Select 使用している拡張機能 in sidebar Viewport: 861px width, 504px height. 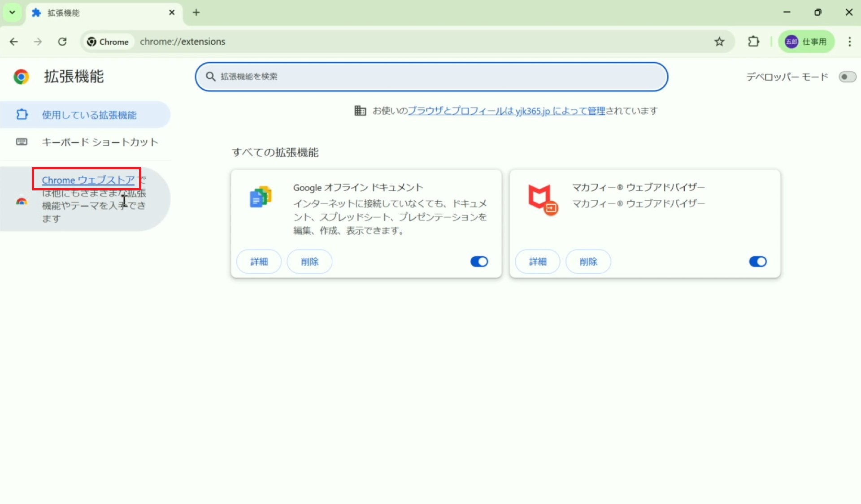(89, 115)
